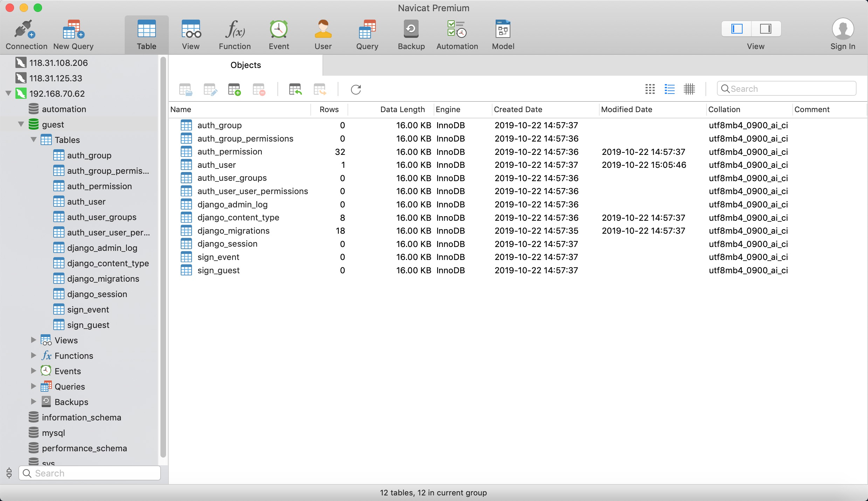Viewport: 868px width, 501px height.
Task: Click the New Table icon
Action: point(234,90)
